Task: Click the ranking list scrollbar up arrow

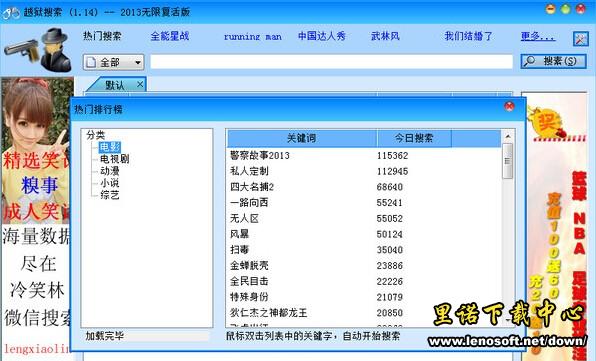Action: (508, 136)
